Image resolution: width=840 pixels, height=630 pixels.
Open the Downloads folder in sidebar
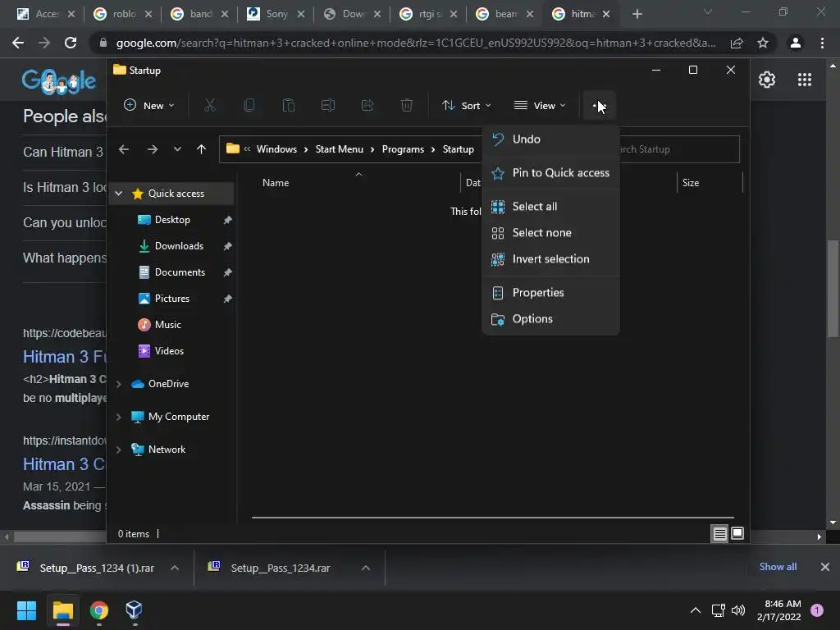point(178,246)
